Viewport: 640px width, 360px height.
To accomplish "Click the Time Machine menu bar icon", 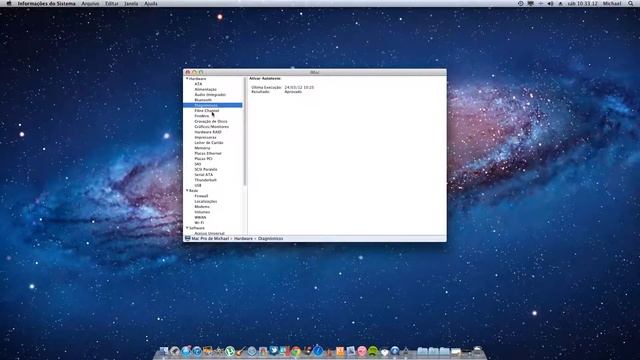I will (520, 3).
